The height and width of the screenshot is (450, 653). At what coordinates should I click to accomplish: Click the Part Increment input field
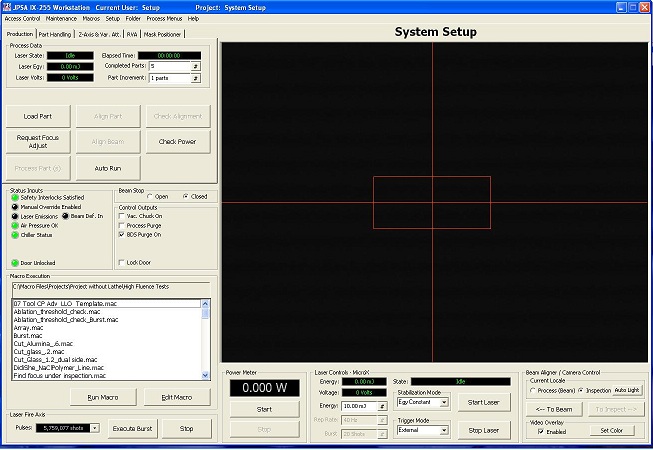(169, 78)
